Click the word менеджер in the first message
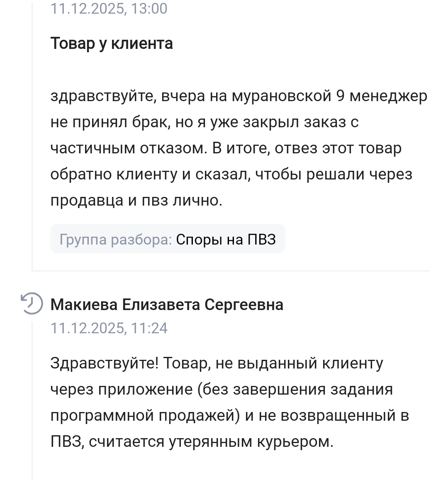Viewport: 448px width, 480px height. click(388, 96)
